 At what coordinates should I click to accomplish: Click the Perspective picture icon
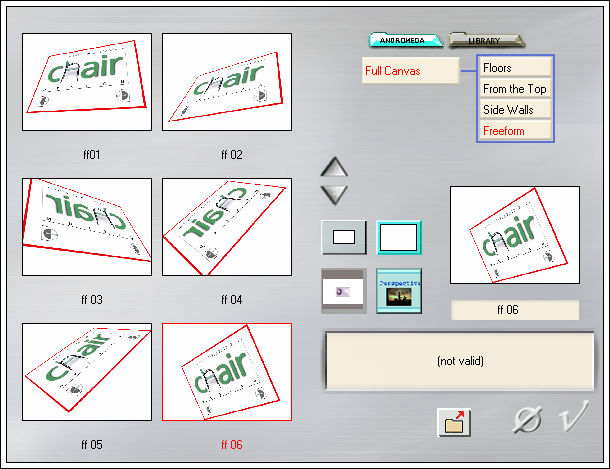click(x=399, y=291)
